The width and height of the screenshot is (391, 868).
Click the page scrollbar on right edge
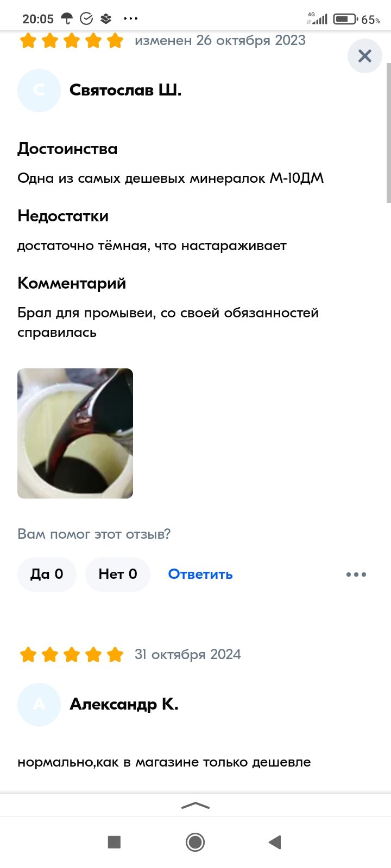388,133
